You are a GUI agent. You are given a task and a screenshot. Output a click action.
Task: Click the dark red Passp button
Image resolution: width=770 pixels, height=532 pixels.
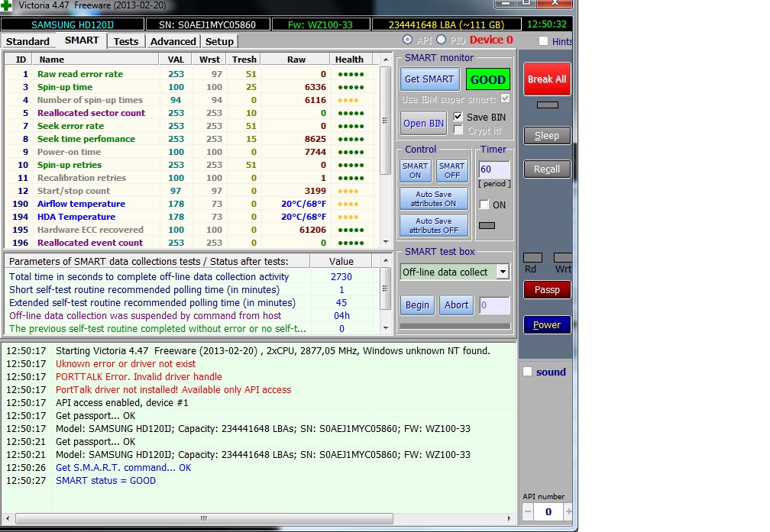[x=546, y=290]
